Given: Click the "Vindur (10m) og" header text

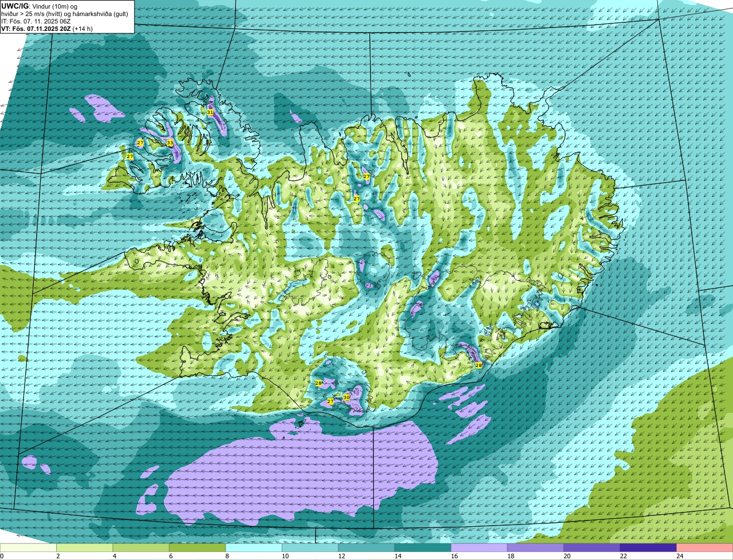Looking at the screenshot, I should [x=55, y=6].
